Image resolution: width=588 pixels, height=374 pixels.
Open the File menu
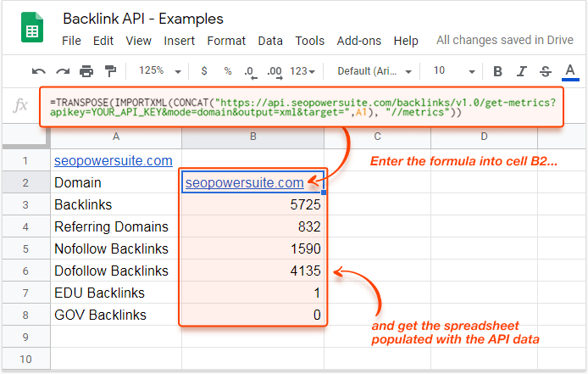click(x=71, y=41)
